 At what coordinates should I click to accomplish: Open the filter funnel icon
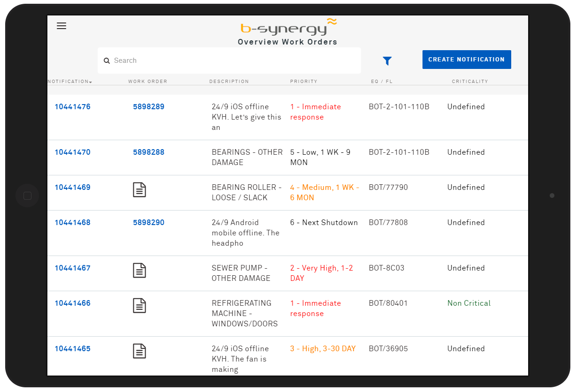tap(387, 60)
